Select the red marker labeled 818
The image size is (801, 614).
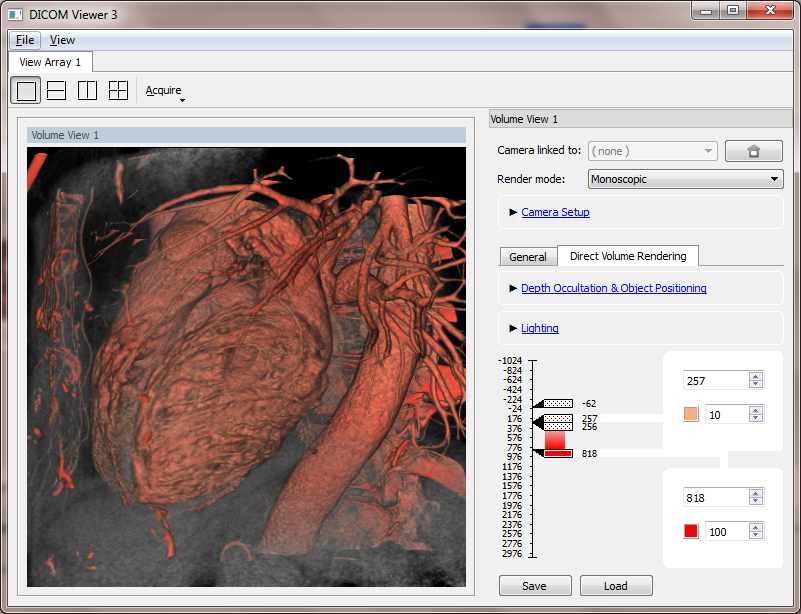point(557,453)
